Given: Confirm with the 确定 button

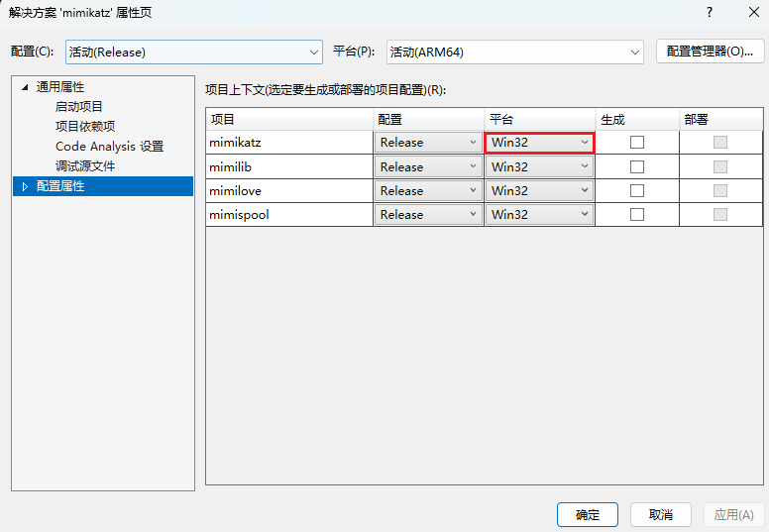Looking at the screenshot, I should pos(588,515).
